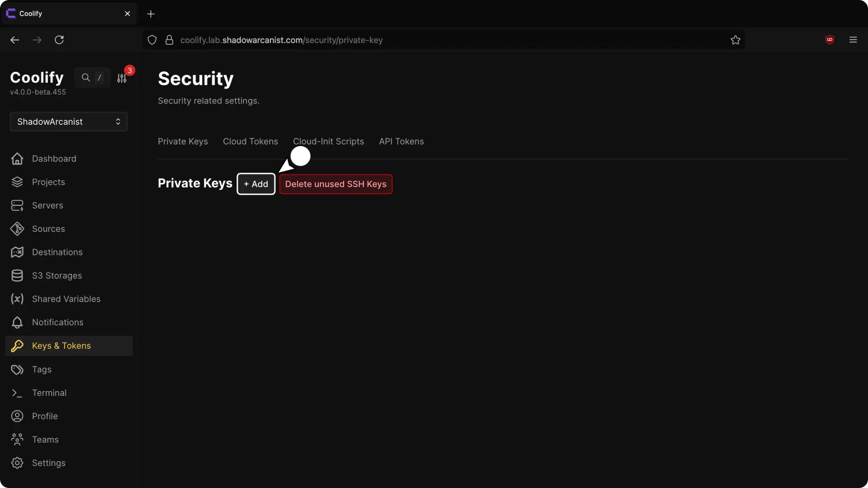Viewport: 868px width, 488px height.
Task: Open the filter icon showing badge 3
Action: [122, 78]
